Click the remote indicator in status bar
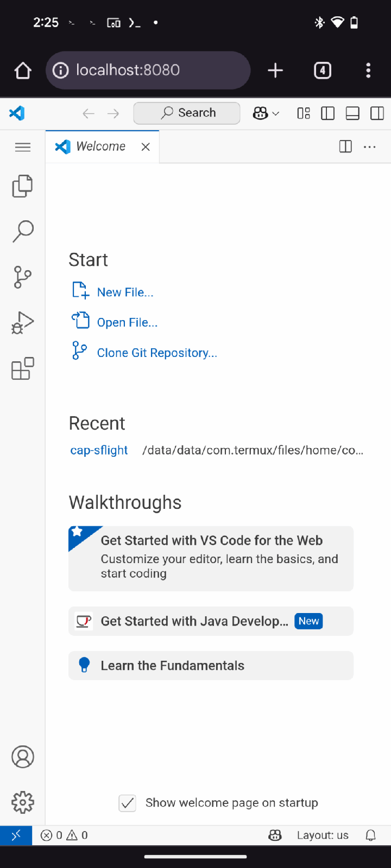The height and width of the screenshot is (868, 391). pyautogui.click(x=16, y=835)
